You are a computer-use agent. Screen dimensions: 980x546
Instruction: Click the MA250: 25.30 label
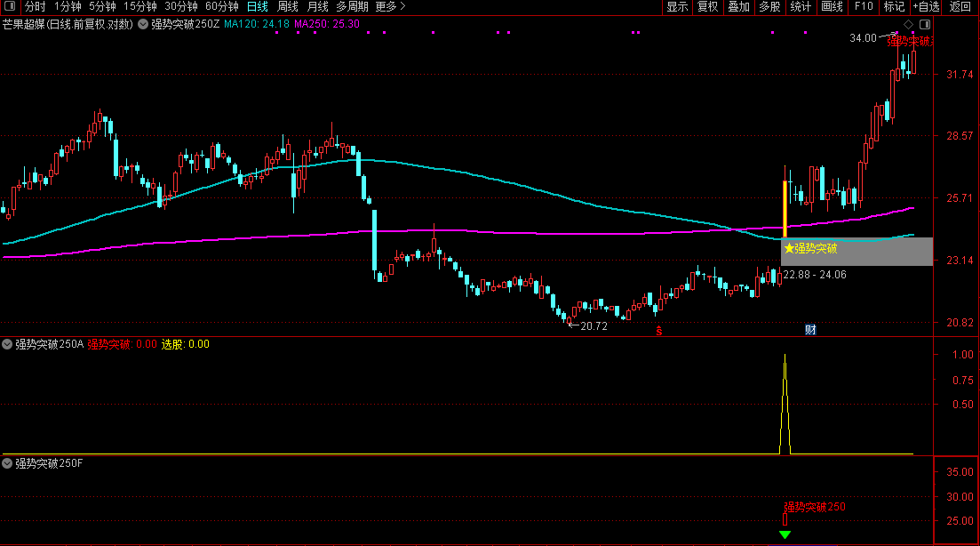[327, 24]
